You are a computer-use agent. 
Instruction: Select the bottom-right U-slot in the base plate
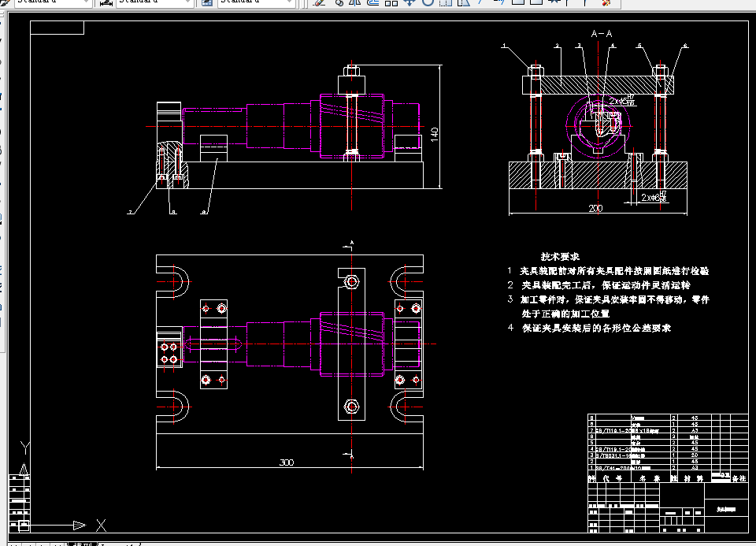406,407
